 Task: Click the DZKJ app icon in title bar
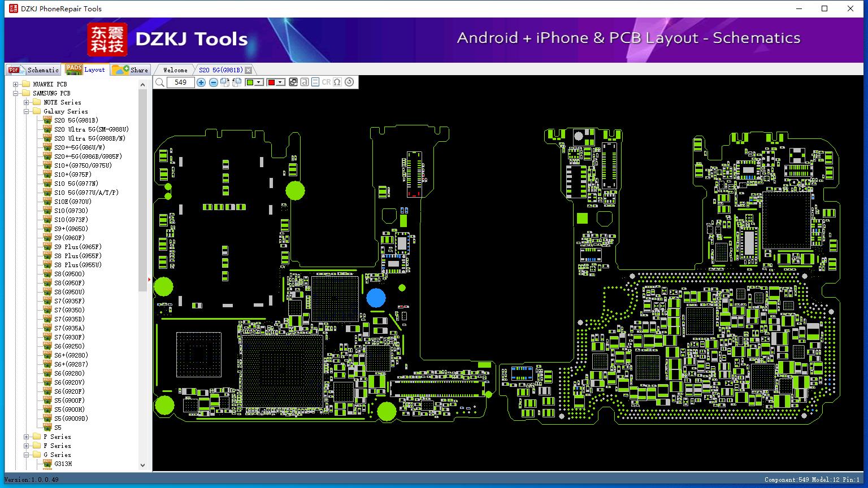pos(14,8)
